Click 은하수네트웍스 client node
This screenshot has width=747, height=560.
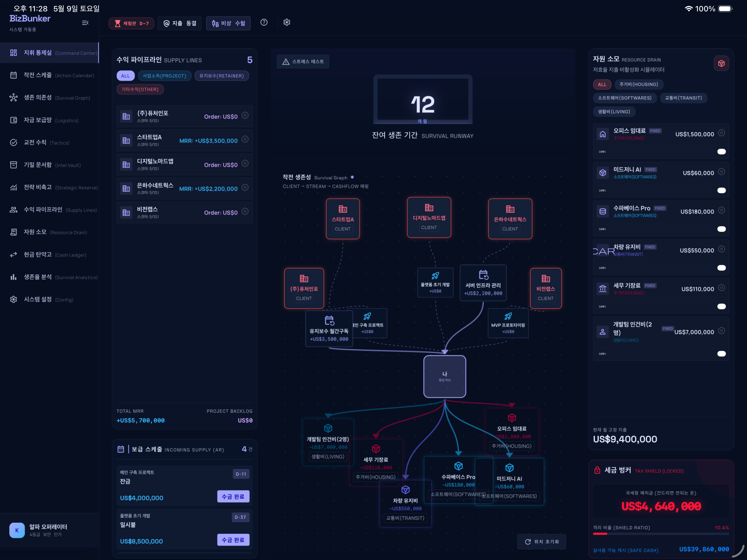510,219
